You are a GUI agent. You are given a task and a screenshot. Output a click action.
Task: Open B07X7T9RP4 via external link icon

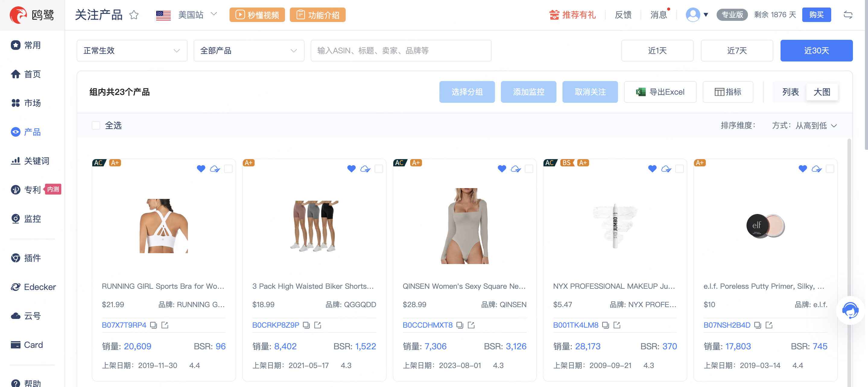[x=165, y=325]
